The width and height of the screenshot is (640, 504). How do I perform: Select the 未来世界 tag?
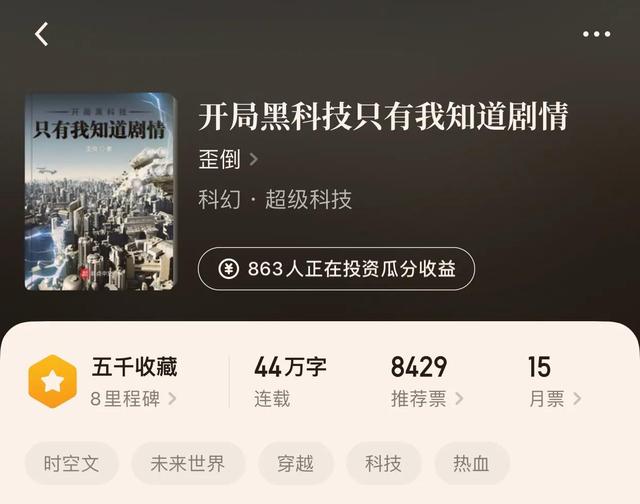click(188, 464)
